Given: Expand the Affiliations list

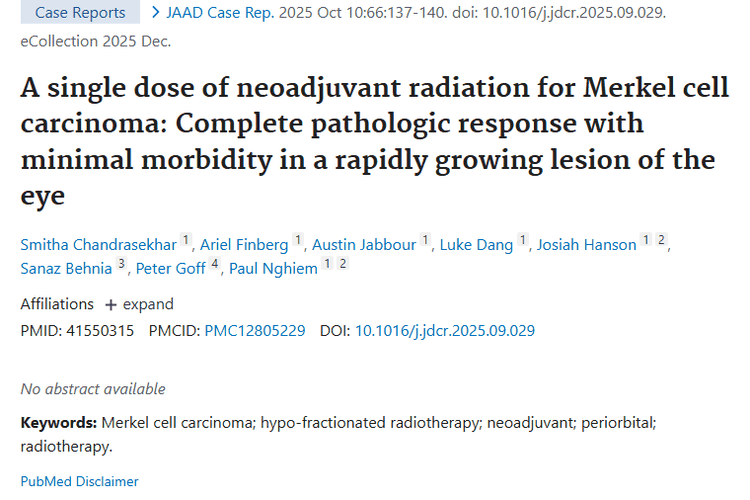Looking at the screenshot, I should pyautogui.click(x=139, y=304).
